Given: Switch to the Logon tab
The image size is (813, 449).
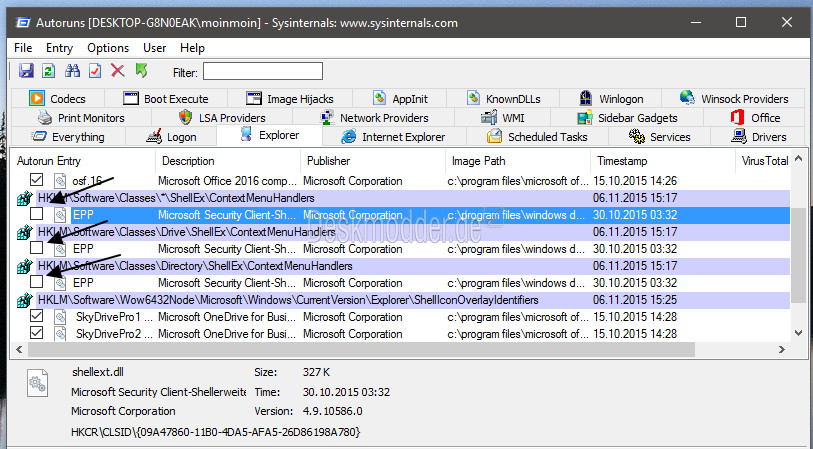Looking at the screenshot, I should pyautogui.click(x=171, y=137).
